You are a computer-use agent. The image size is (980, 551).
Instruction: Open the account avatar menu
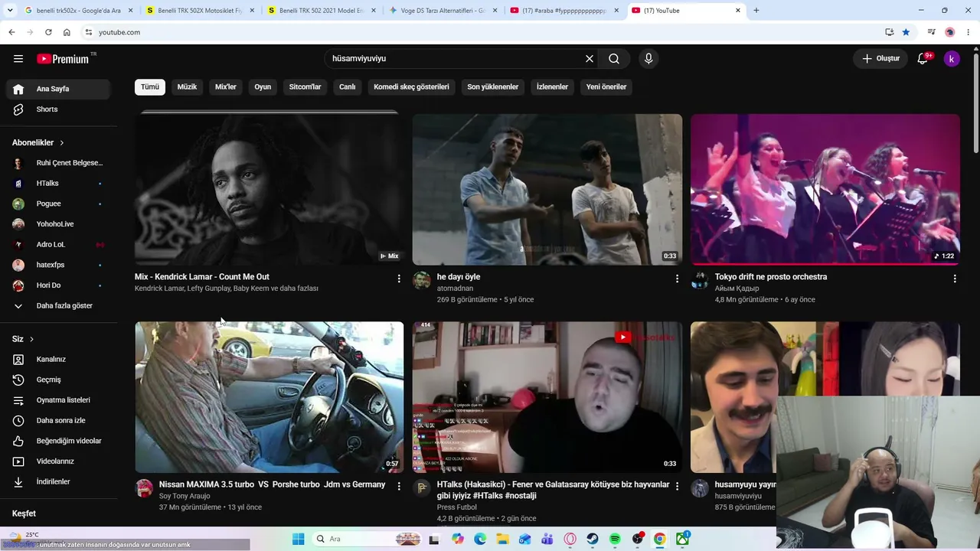[952, 59]
